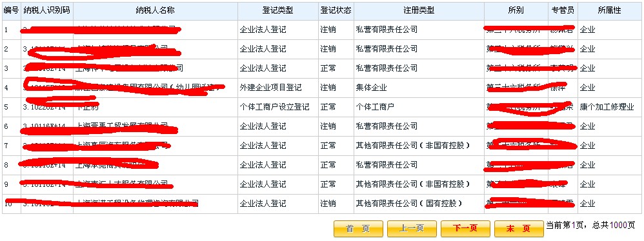
Task: Click 企业 attribute cell in row 10
Action: point(610,203)
